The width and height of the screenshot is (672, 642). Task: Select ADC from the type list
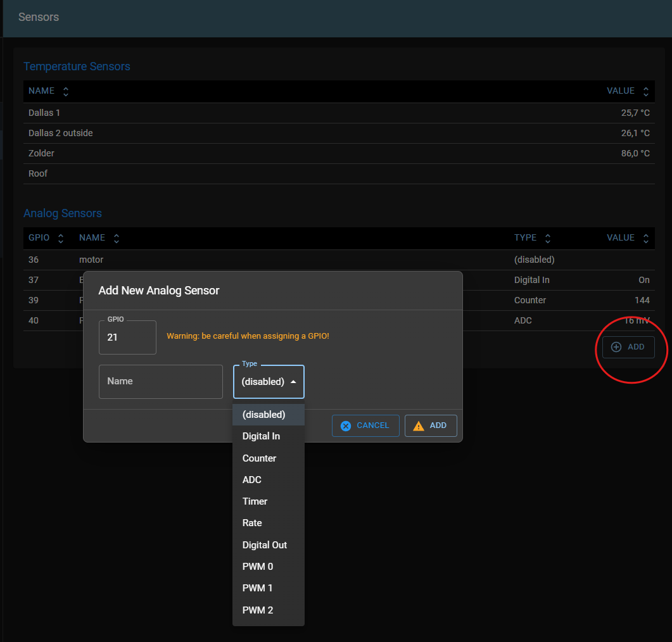pos(252,480)
